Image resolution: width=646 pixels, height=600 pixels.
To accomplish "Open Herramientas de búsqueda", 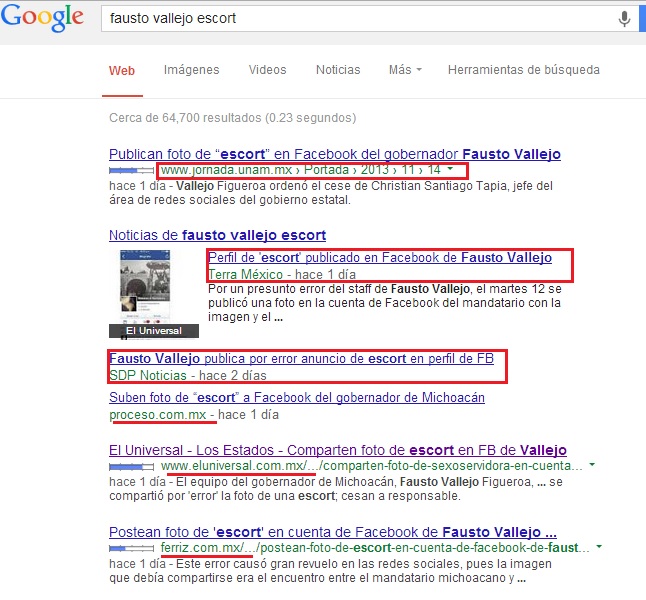I will coord(524,70).
